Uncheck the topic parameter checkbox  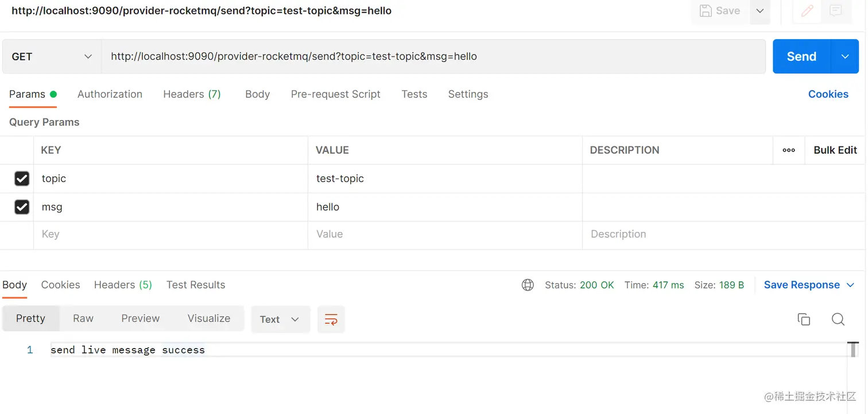coord(22,179)
